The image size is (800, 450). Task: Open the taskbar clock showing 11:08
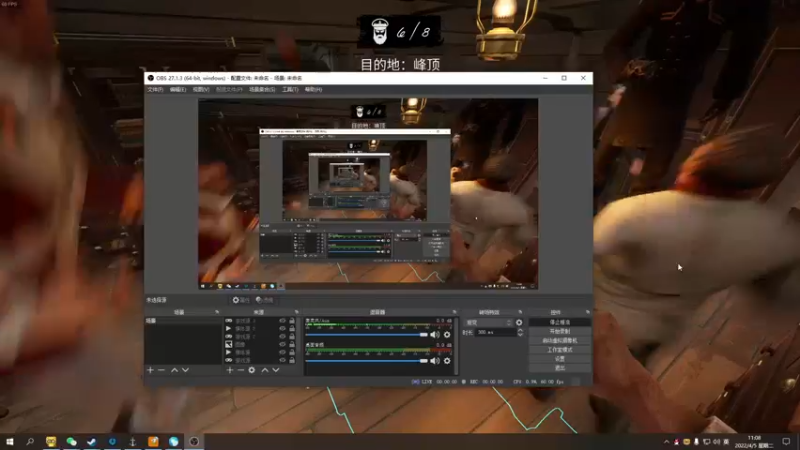(754, 441)
